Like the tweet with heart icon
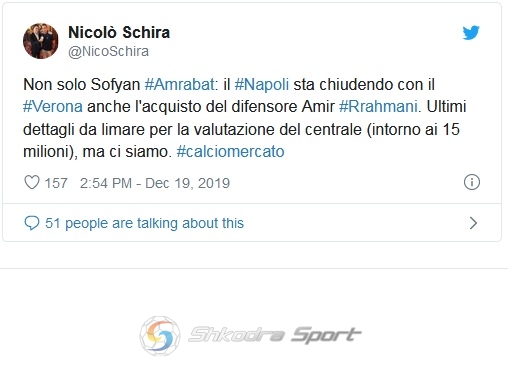 click(x=32, y=182)
